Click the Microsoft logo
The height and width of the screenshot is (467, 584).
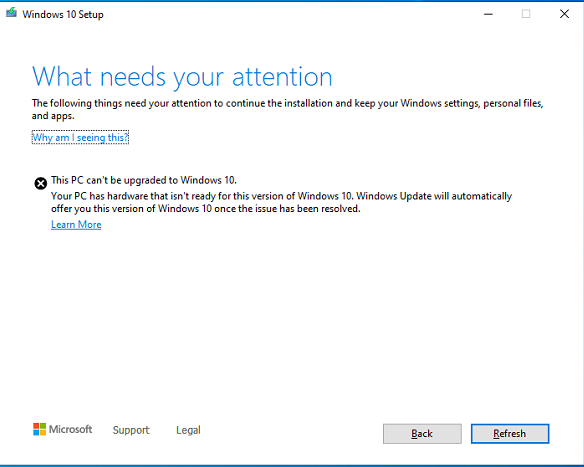click(63, 429)
